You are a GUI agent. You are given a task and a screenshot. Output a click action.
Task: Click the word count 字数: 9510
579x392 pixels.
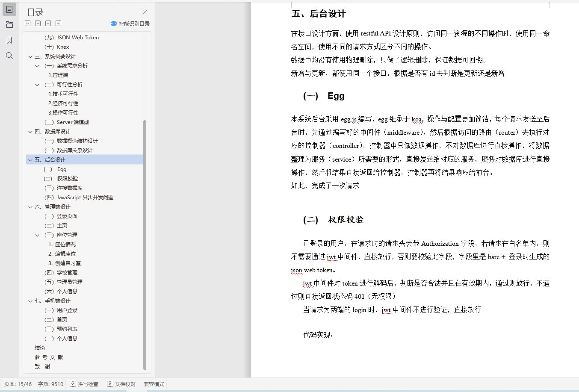[x=50, y=384]
